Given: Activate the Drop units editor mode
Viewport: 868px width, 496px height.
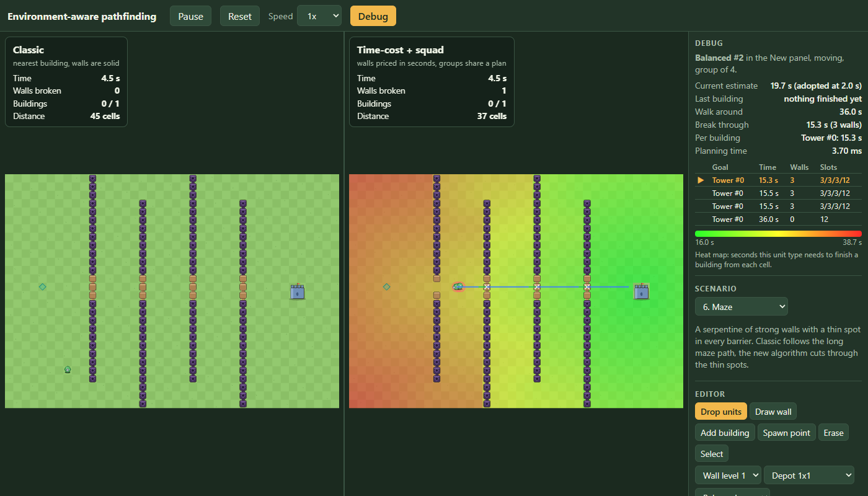Looking at the screenshot, I should tap(721, 412).
